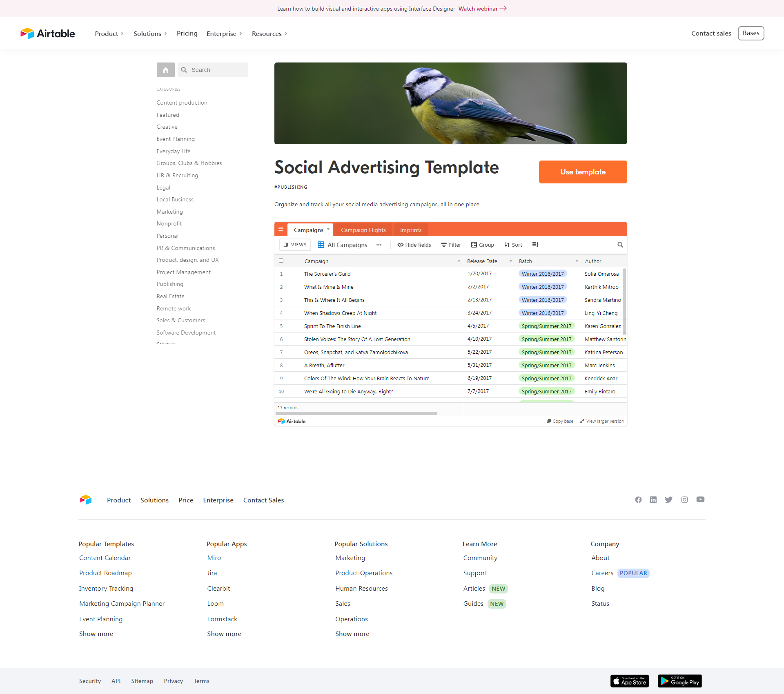The image size is (784, 694).
Task: Expand the Solutions menu in the header
Action: click(x=150, y=33)
